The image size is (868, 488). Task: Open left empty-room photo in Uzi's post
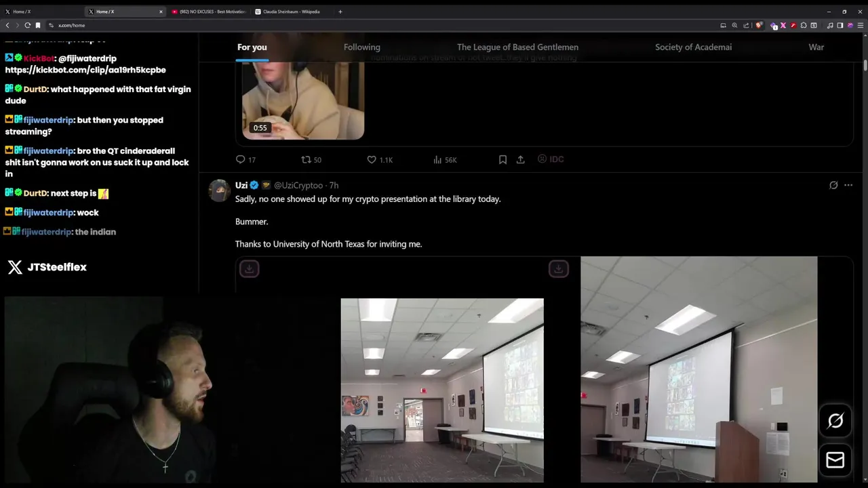442,390
